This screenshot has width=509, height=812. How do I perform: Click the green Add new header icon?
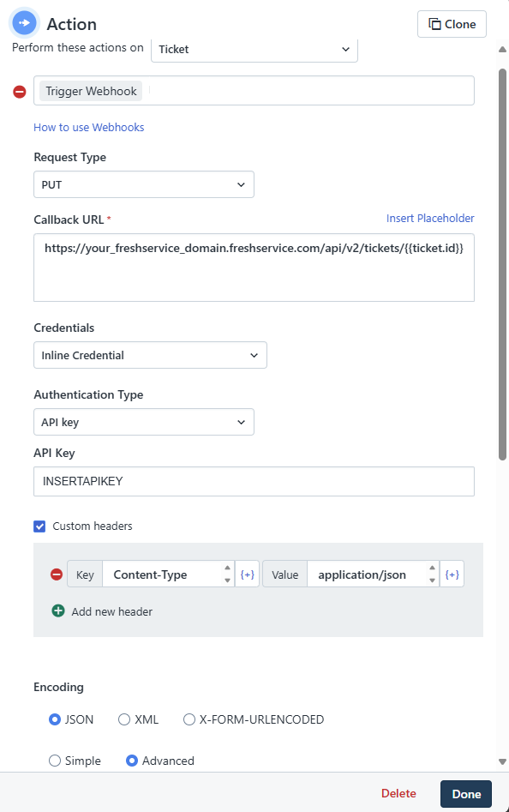click(x=58, y=611)
